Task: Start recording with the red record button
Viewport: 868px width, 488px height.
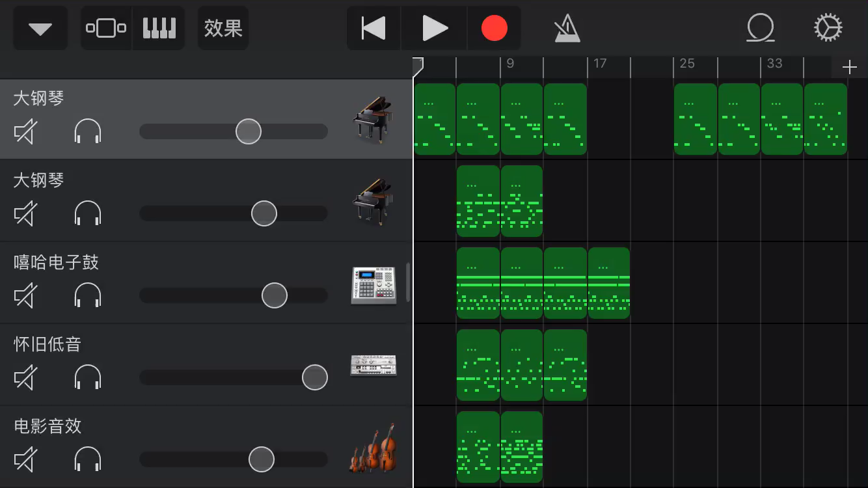Action: coord(494,29)
